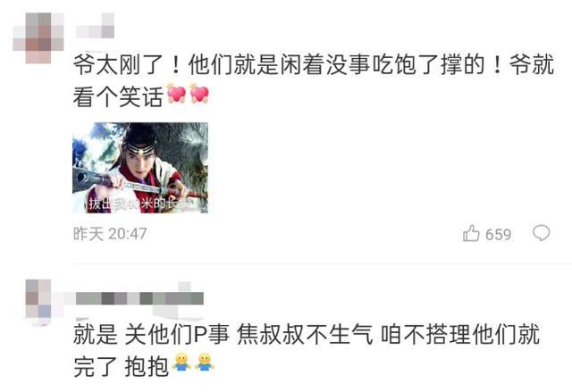The height and width of the screenshot is (392, 572).
Task: Click the first pink heart emoji
Action: pos(177,93)
